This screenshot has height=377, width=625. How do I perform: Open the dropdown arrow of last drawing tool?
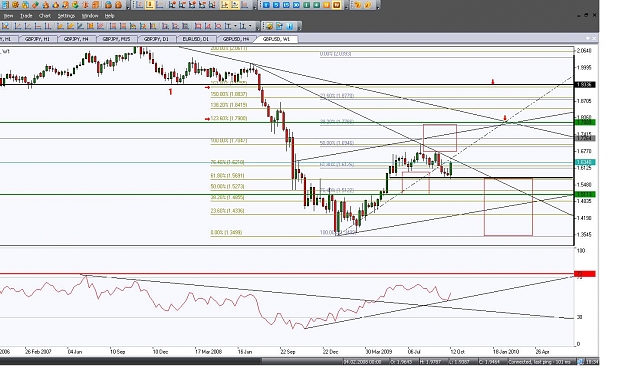tap(250, 26)
